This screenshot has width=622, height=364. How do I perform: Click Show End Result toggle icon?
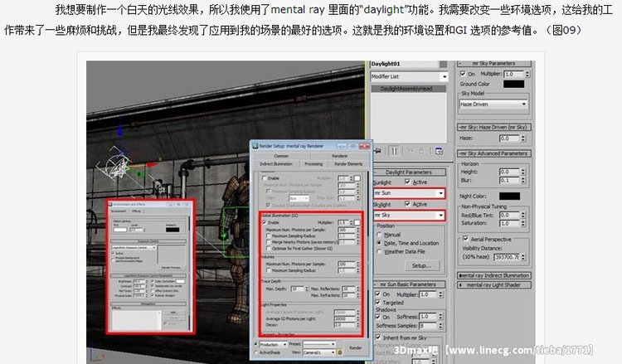point(394,151)
